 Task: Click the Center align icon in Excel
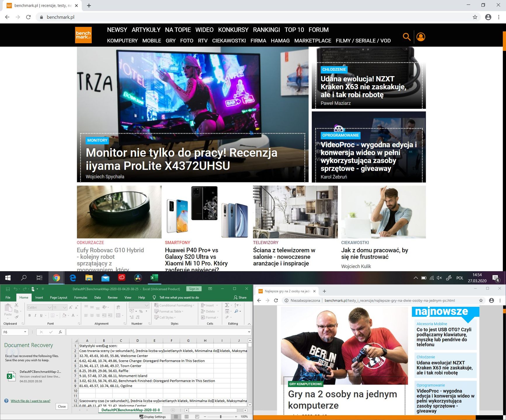(92, 315)
